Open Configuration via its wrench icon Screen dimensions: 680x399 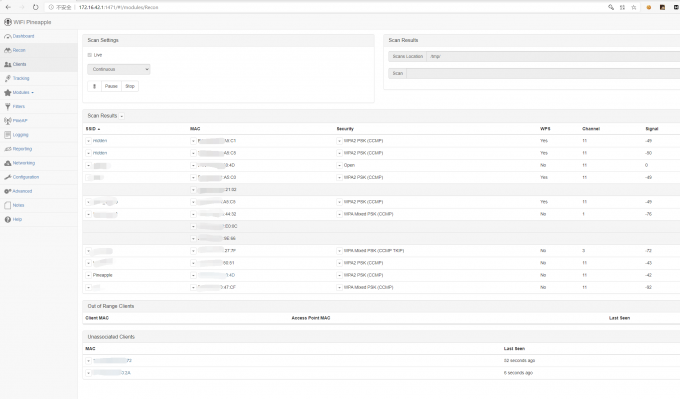click(7, 177)
